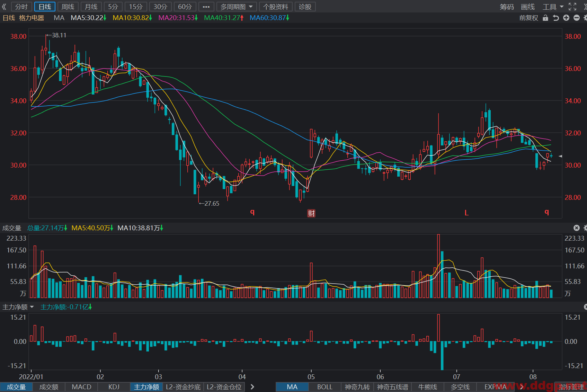Open 筹码 chip distribution

point(507,7)
